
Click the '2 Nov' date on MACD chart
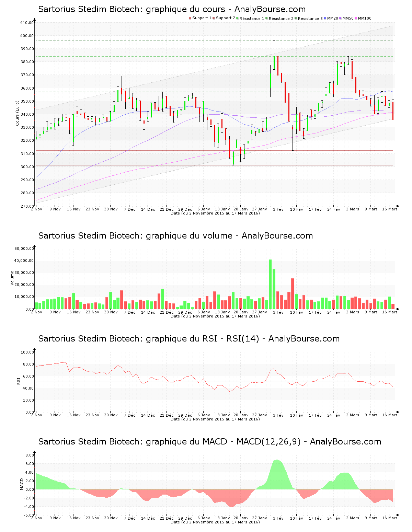36,518
